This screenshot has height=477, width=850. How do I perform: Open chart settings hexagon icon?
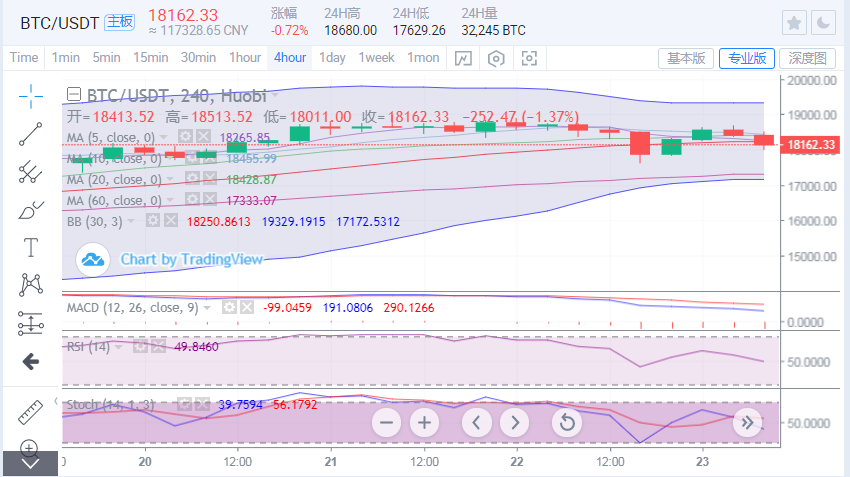pyautogui.click(x=496, y=58)
